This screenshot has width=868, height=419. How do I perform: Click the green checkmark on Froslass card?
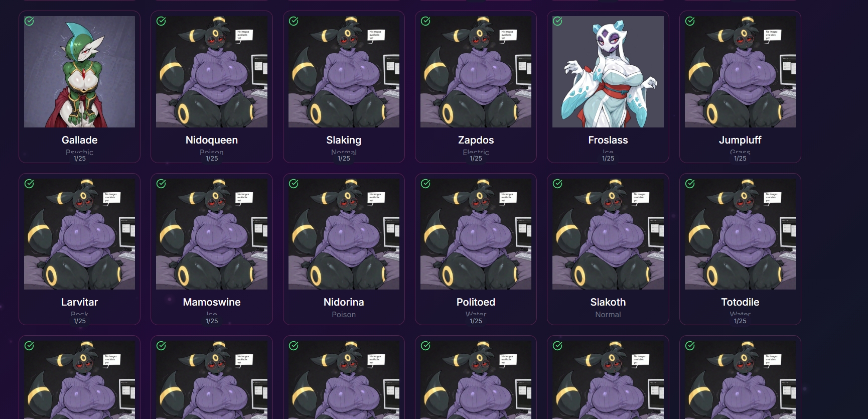point(557,21)
